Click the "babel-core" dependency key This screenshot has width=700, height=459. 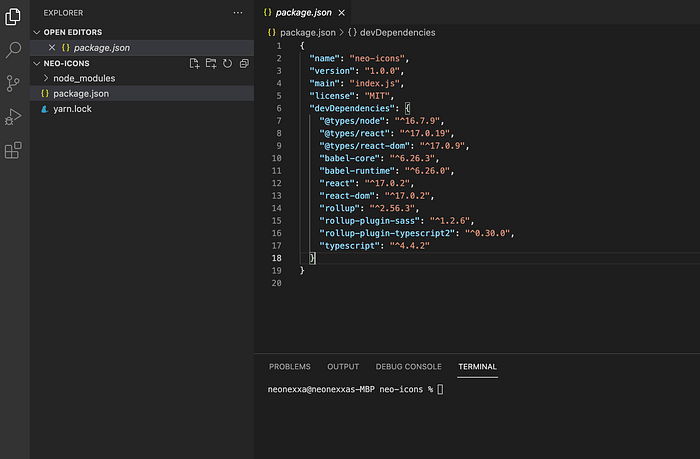(x=350, y=158)
